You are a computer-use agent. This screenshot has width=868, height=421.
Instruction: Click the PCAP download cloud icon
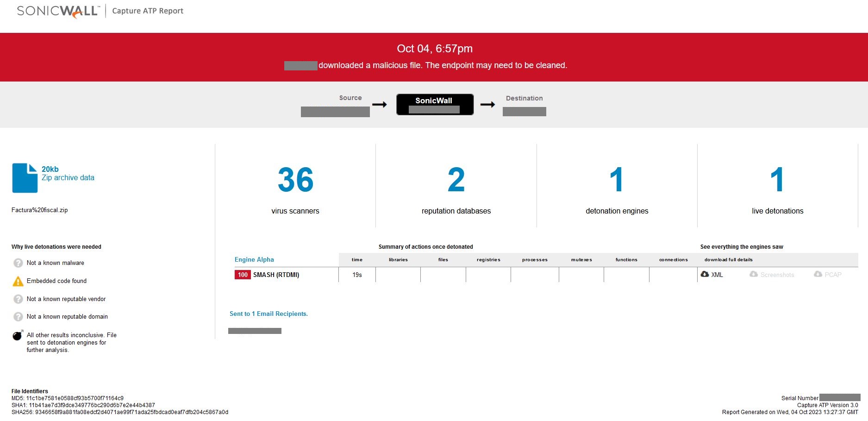818,274
